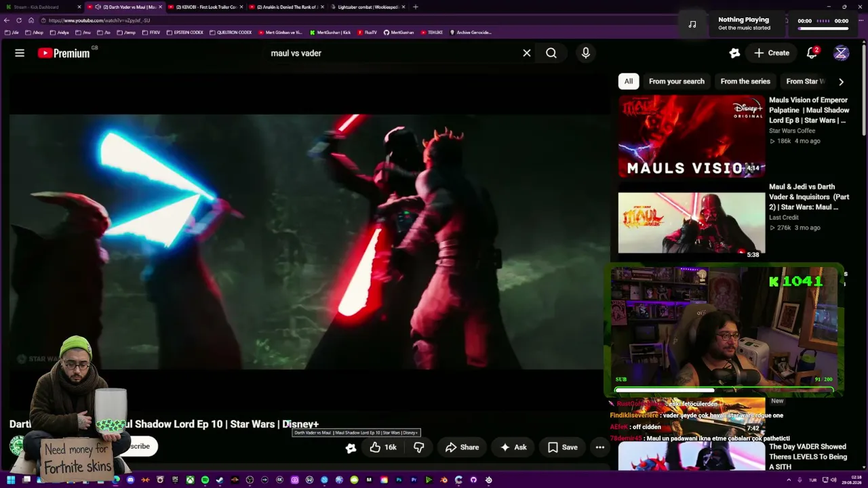
Task: Click the youtube.com address bar
Action: coord(359,20)
